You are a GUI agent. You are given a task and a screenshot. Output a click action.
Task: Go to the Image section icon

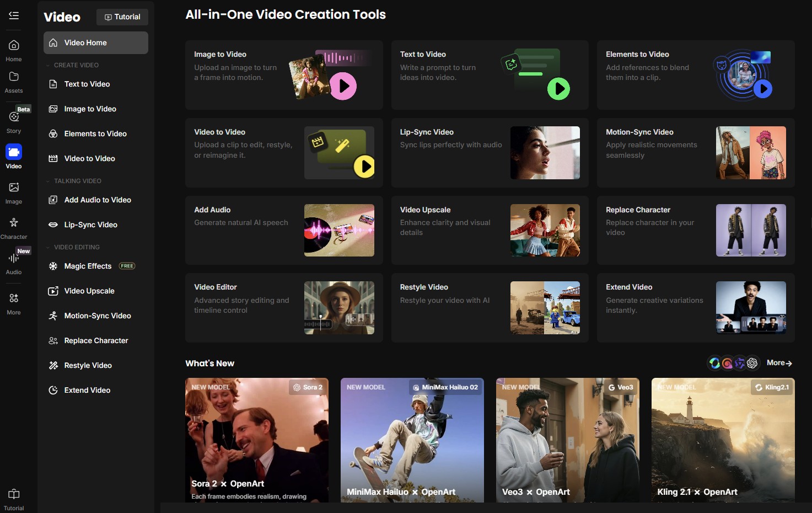click(x=14, y=188)
